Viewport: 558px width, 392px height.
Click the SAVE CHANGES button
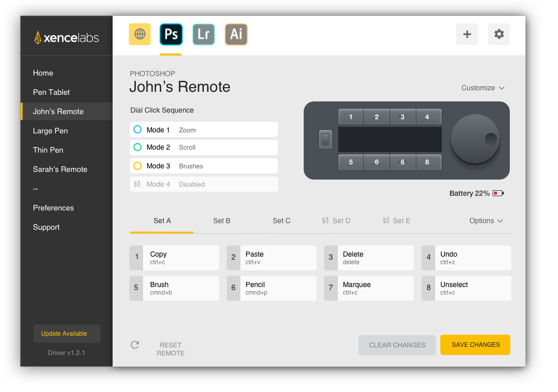[x=475, y=345]
